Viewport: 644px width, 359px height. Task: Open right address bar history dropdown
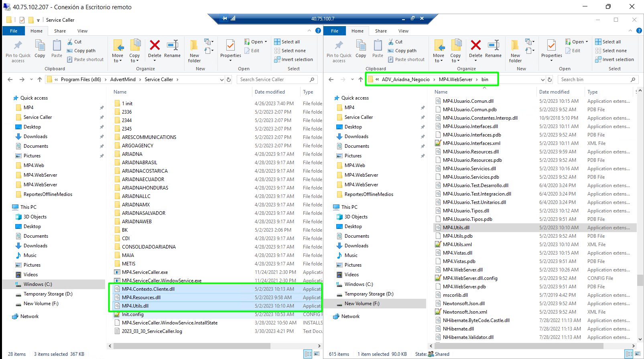[543, 80]
